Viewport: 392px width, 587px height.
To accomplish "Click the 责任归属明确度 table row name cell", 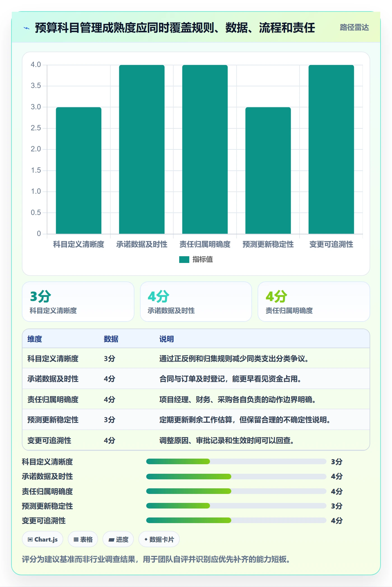I will tap(53, 399).
